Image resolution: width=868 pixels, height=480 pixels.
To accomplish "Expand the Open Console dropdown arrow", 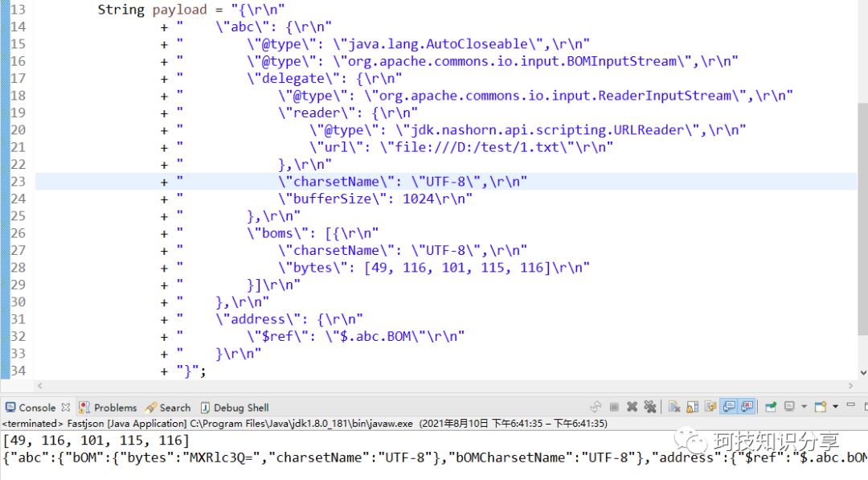I will [x=835, y=407].
